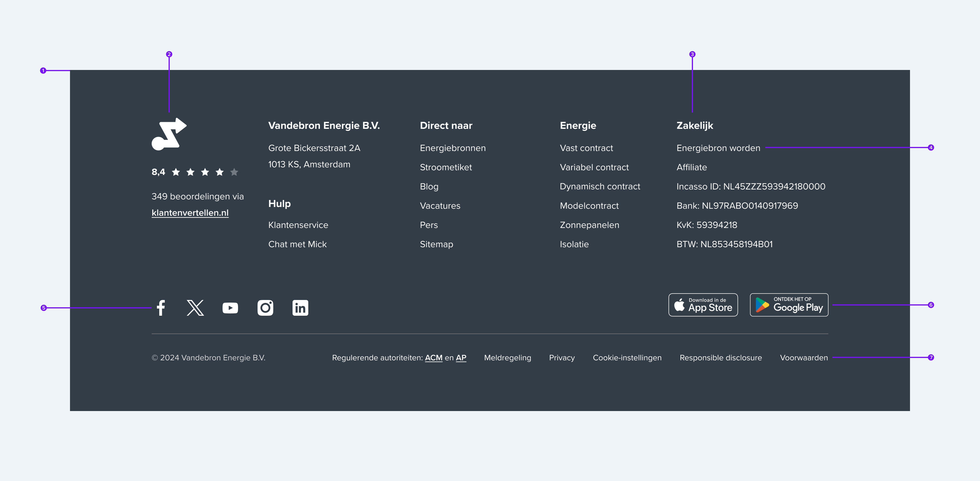The height and width of the screenshot is (481, 980).
Task: Click the ACM authority link
Action: [433, 358]
